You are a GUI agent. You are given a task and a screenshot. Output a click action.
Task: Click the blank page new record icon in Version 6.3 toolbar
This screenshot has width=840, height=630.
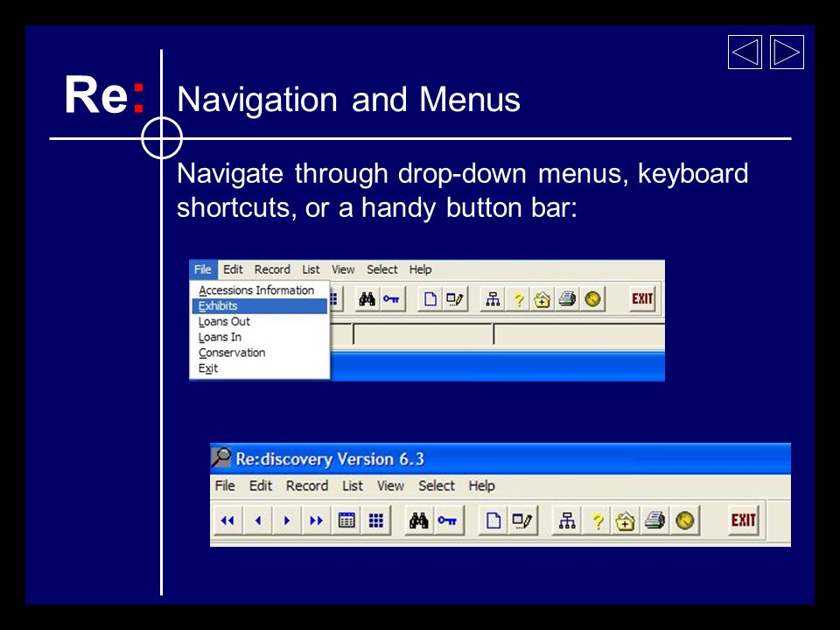pyautogui.click(x=493, y=520)
